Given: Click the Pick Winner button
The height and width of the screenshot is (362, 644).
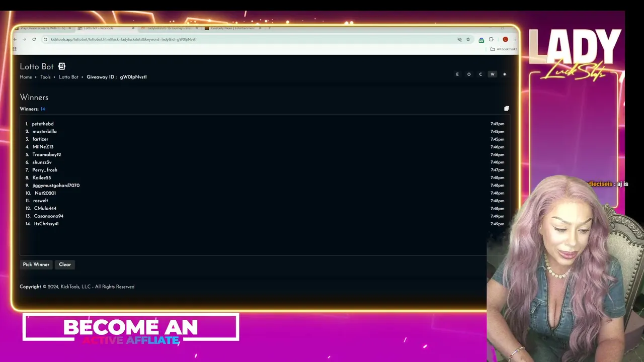Looking at the screenshot, I should pos(36,264).
